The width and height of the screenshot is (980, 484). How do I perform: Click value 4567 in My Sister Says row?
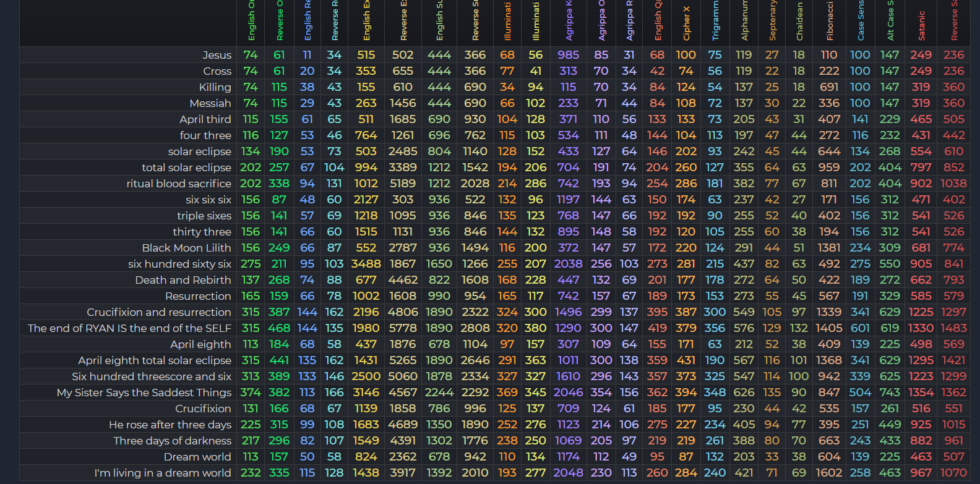[403, 393]
